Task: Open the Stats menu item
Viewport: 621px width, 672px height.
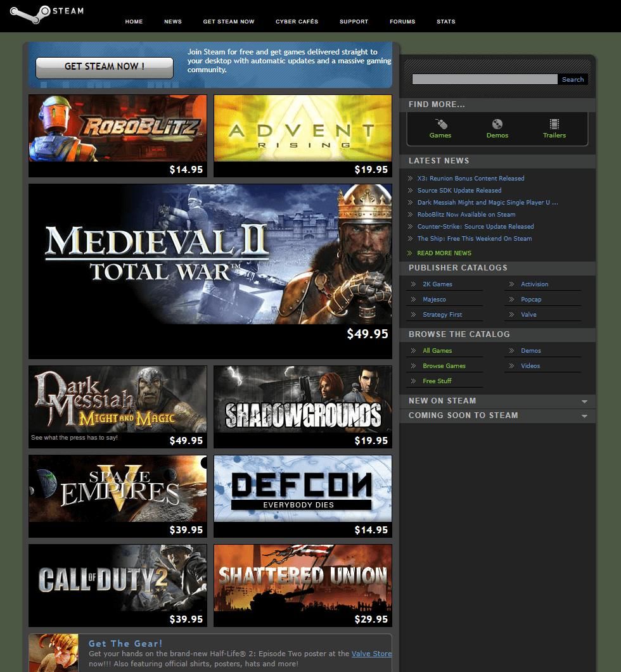Action: [x=446, y=22]
